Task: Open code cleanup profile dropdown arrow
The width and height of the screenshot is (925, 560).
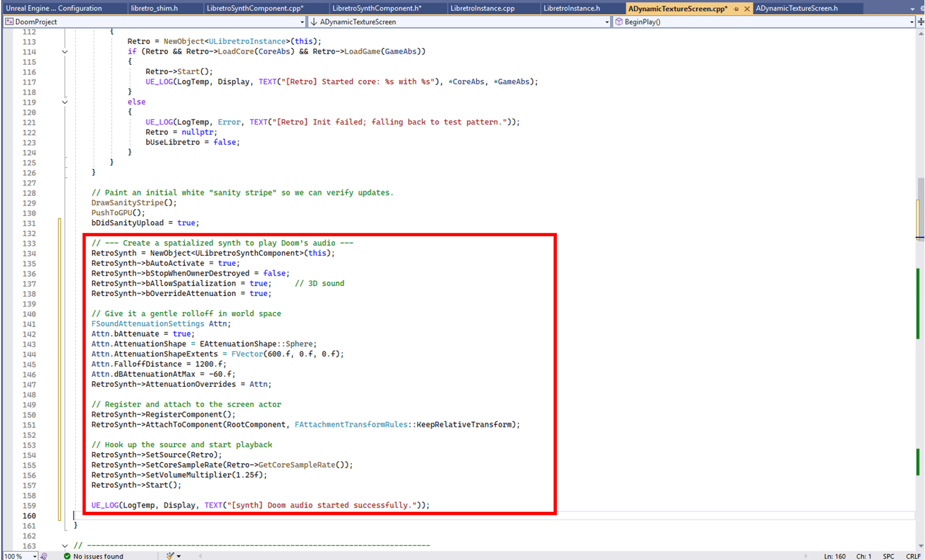Action: (179, 556)
